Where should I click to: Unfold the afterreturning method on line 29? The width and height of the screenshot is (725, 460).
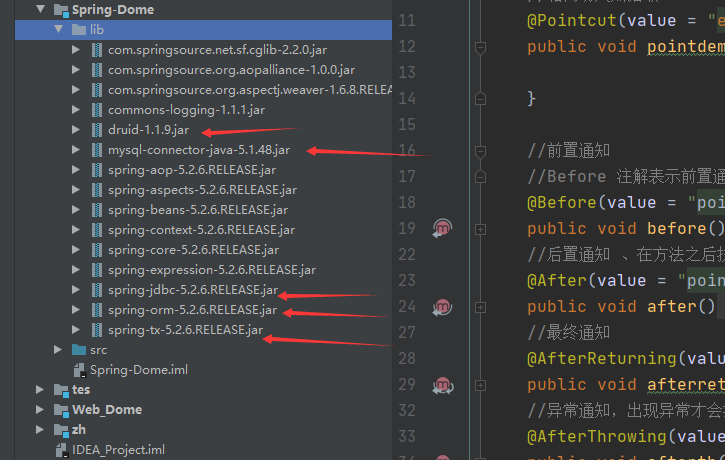(x=480, y=386)
